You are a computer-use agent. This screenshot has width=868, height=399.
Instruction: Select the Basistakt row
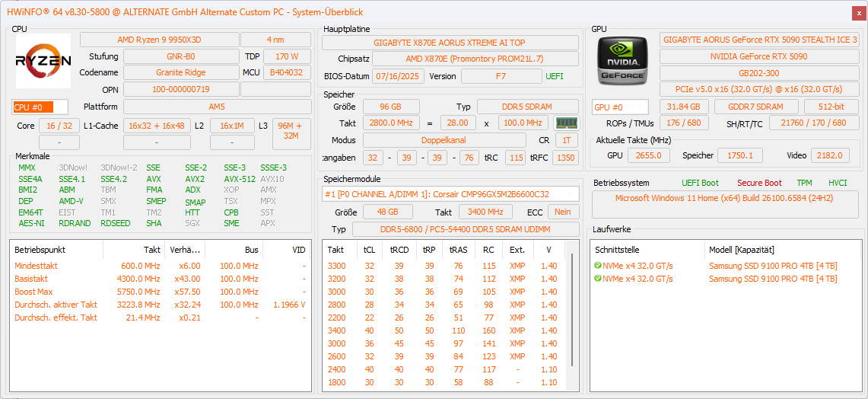coord(161,279)
